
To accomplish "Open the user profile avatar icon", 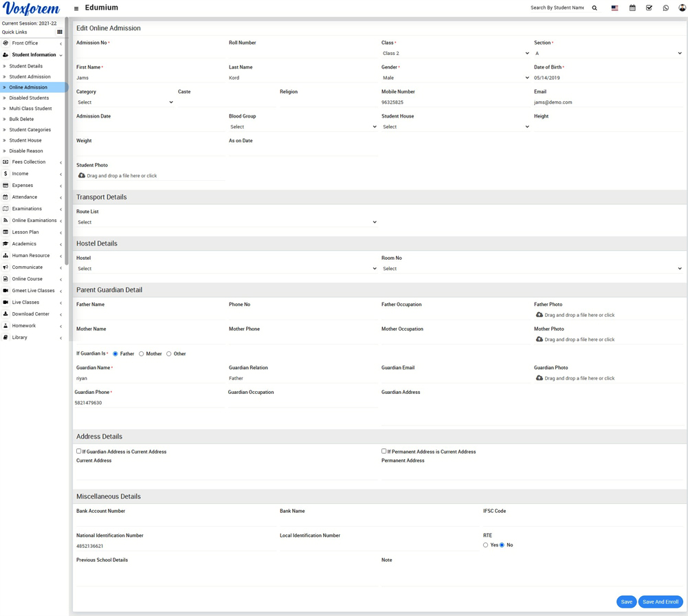I will (x=682, y=8).
